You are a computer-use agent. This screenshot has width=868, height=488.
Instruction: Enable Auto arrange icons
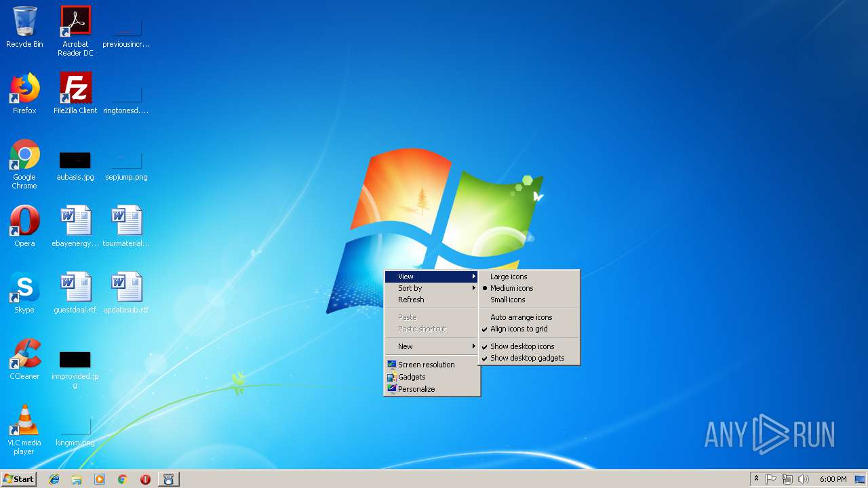529,317
